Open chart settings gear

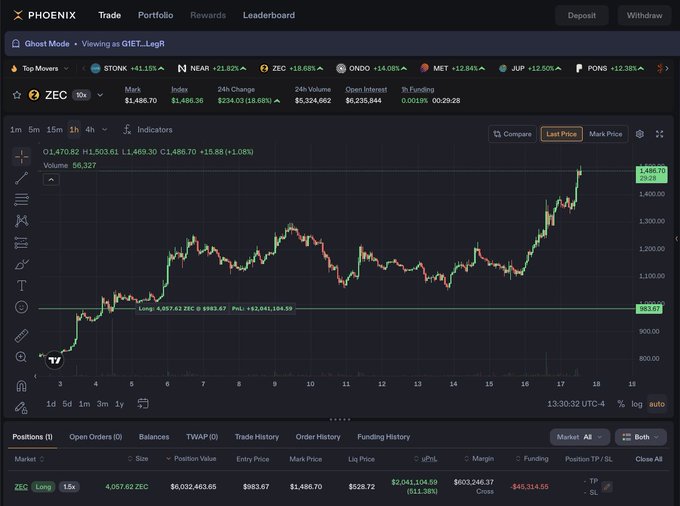(640, 134)
